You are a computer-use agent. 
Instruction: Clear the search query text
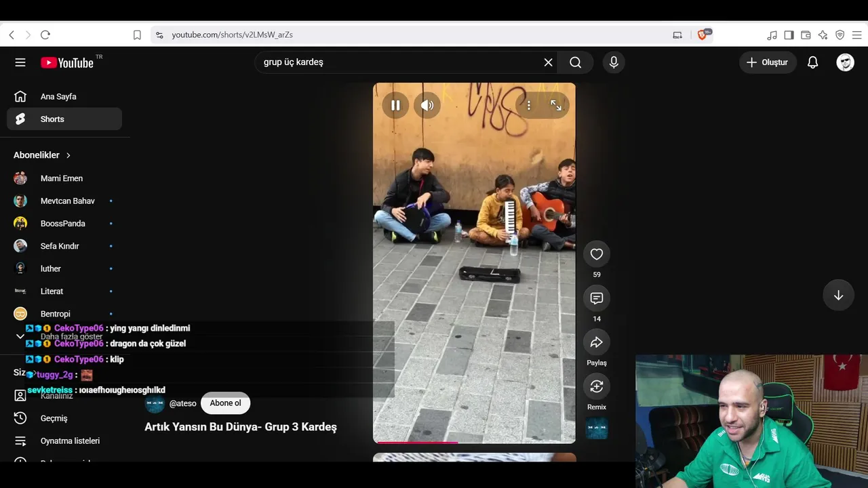pos(548,62)
